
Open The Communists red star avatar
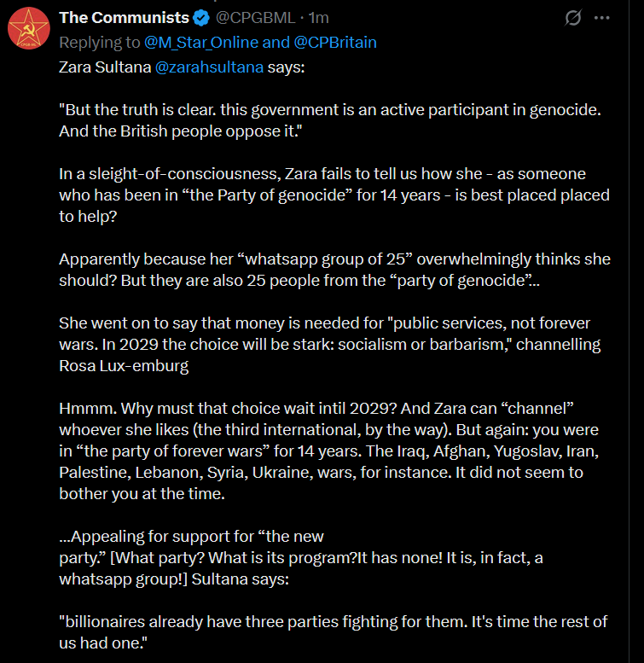pos(29,28)
